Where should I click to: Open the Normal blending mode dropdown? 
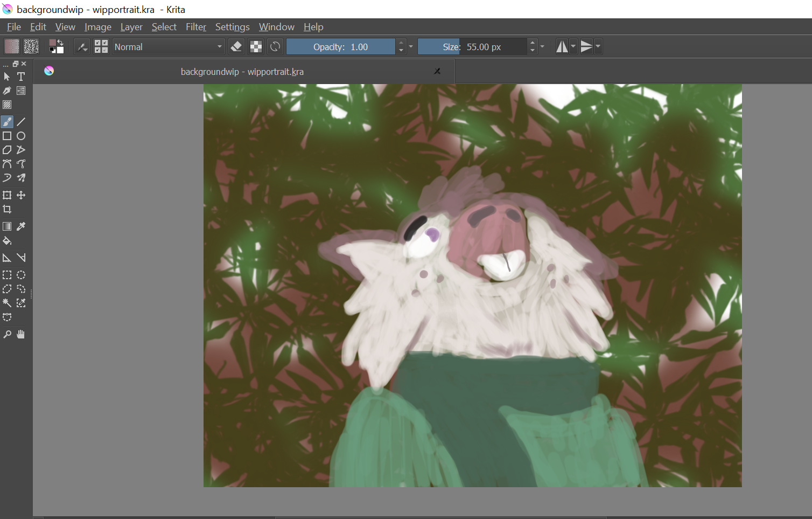(x=168, y=47)
